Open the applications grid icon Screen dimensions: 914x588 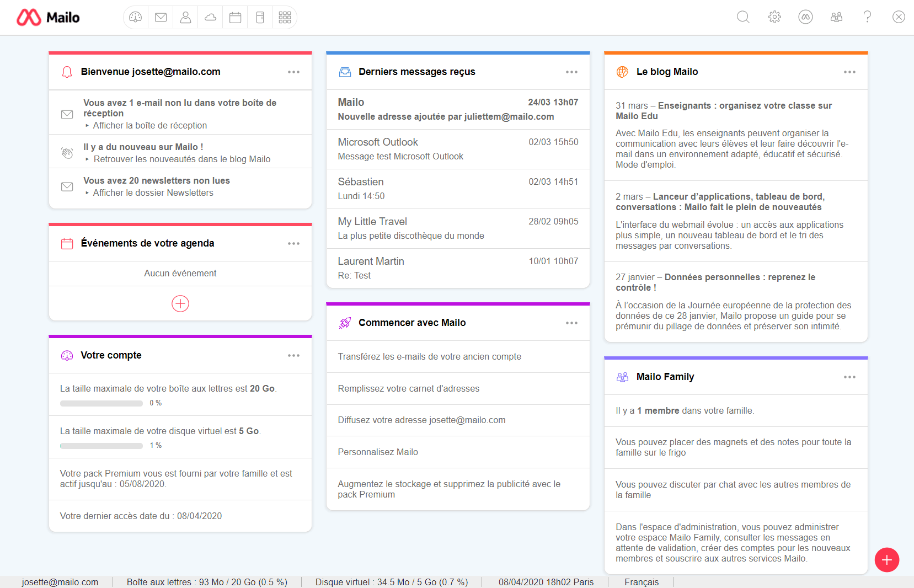point(285,17)
